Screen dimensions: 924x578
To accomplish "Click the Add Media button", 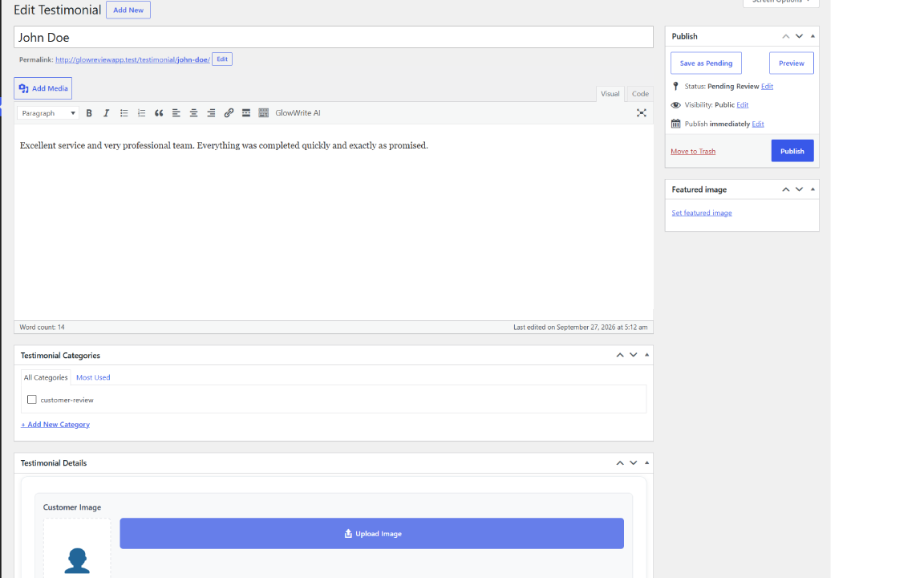I will point(43,88).
